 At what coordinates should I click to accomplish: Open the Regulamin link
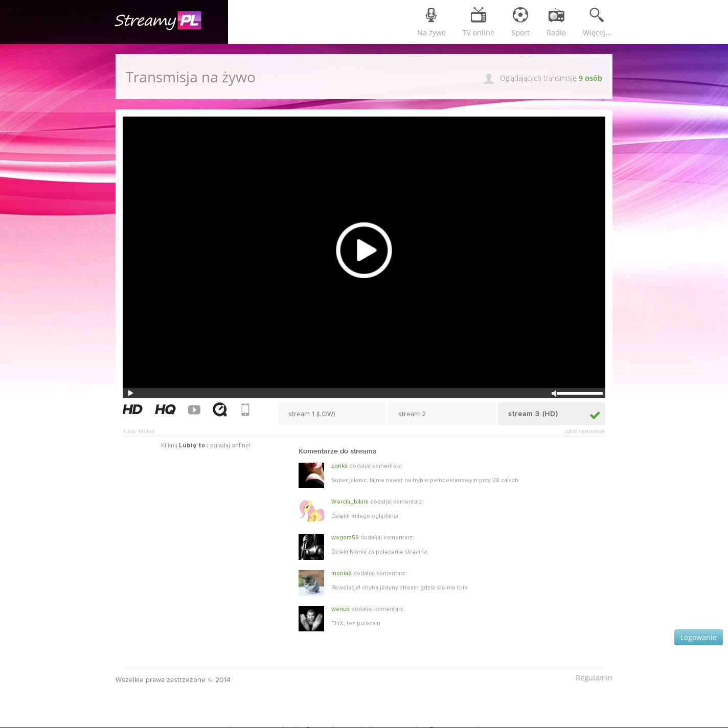[x=594, y=678]
